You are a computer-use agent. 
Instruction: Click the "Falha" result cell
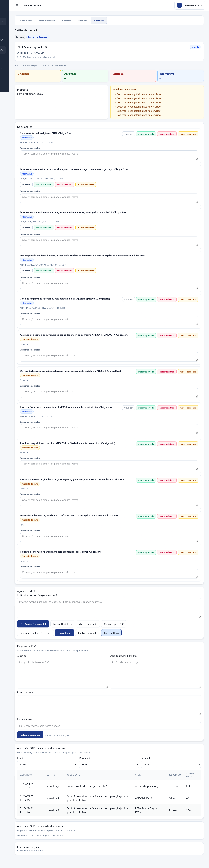(172, 798)
